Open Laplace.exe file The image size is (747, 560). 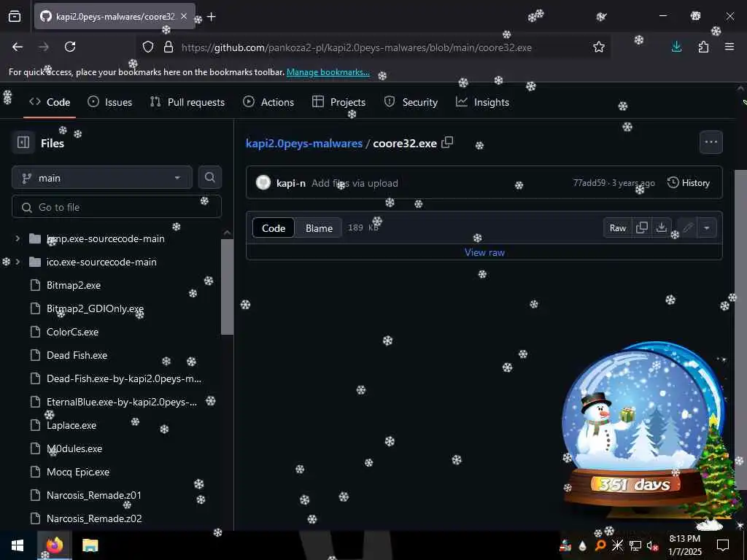tap(71, 425)
